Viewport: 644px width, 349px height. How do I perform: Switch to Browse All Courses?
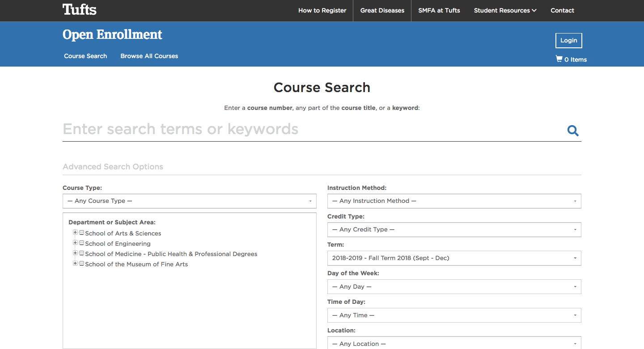pos(149,56)
